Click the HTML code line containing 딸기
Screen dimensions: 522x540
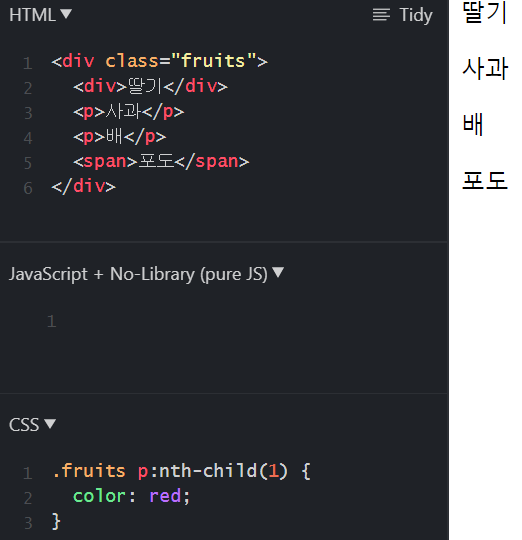[150, 86]
